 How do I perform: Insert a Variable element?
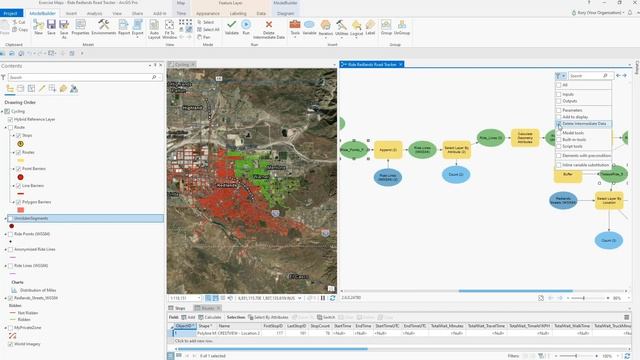point(309,27)
